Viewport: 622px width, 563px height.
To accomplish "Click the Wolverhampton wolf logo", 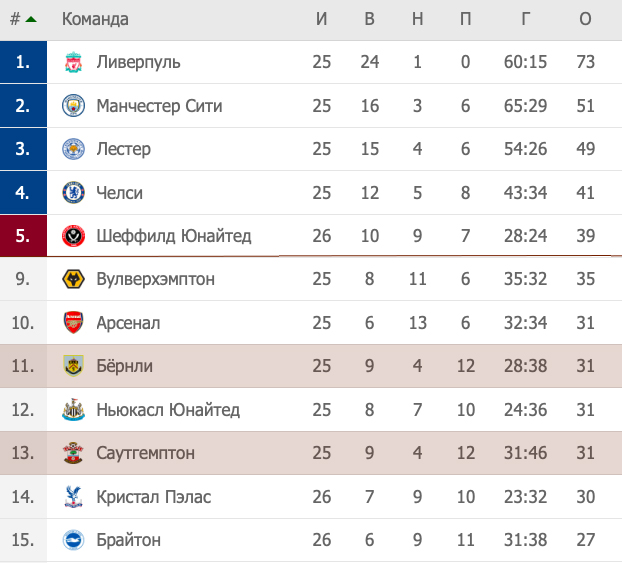I will (x=73, y=279).
